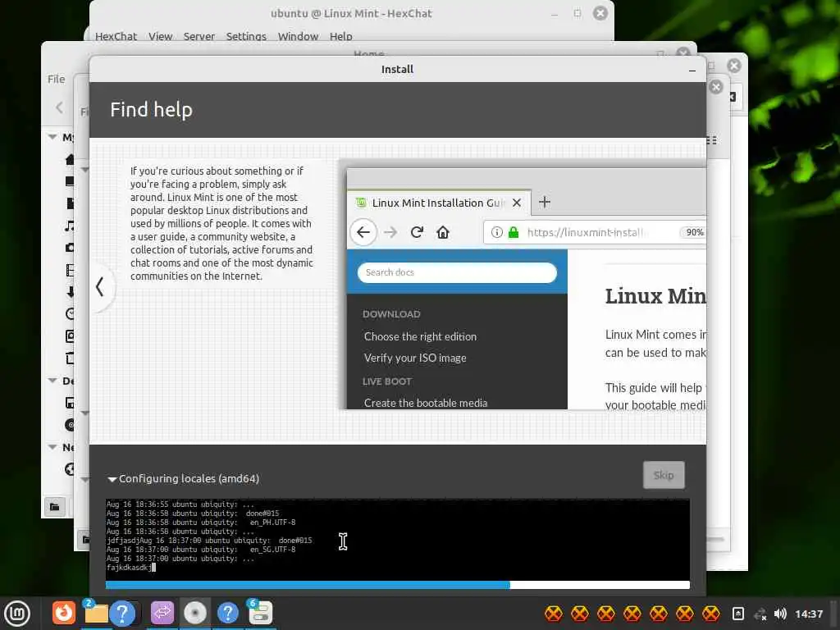Open Settings menu in HexChat window
The image size is (840, 630).
click(246, 36)
